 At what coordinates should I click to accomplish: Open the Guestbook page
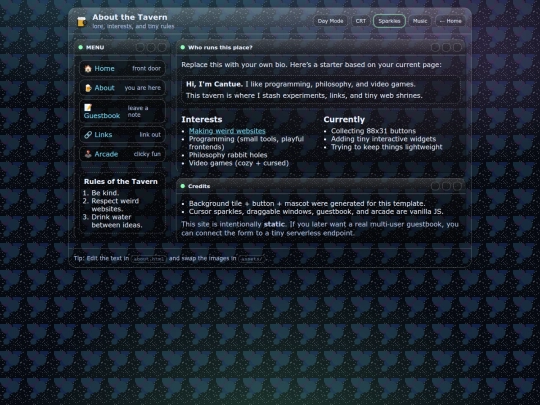[x=122, y=111]
